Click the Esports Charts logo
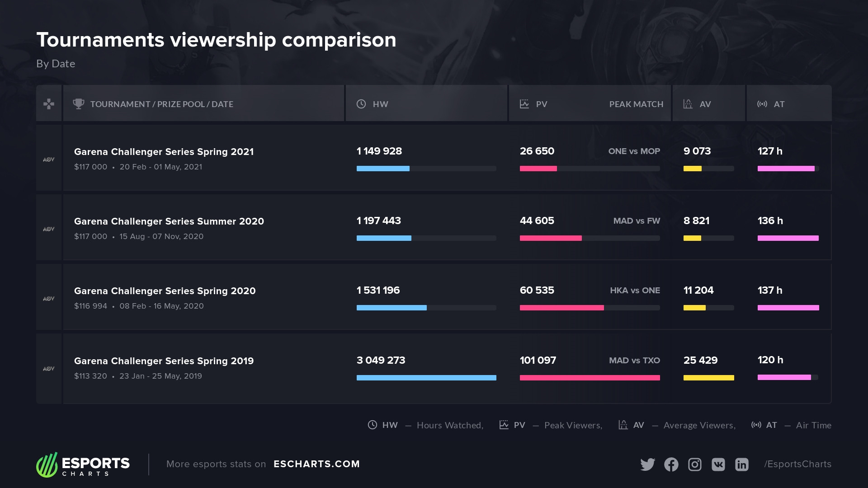 [x=83, y=465]
